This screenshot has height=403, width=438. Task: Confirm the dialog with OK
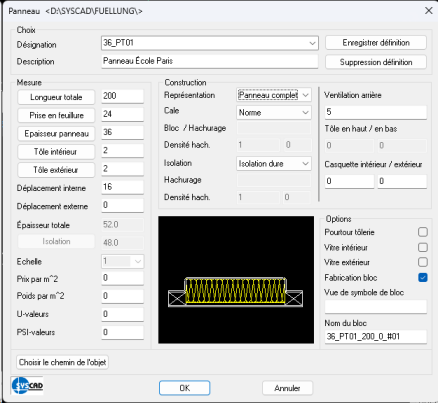point(184,388)
